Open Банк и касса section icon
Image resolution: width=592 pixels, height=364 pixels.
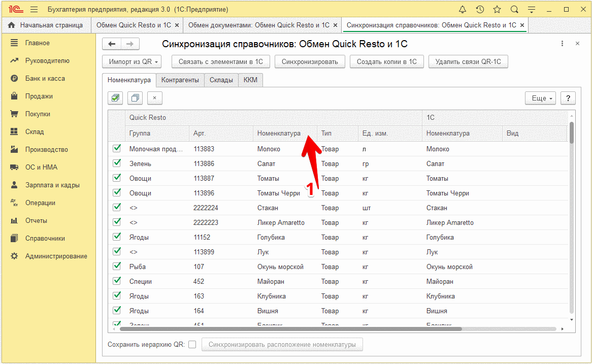click(14, 78)
